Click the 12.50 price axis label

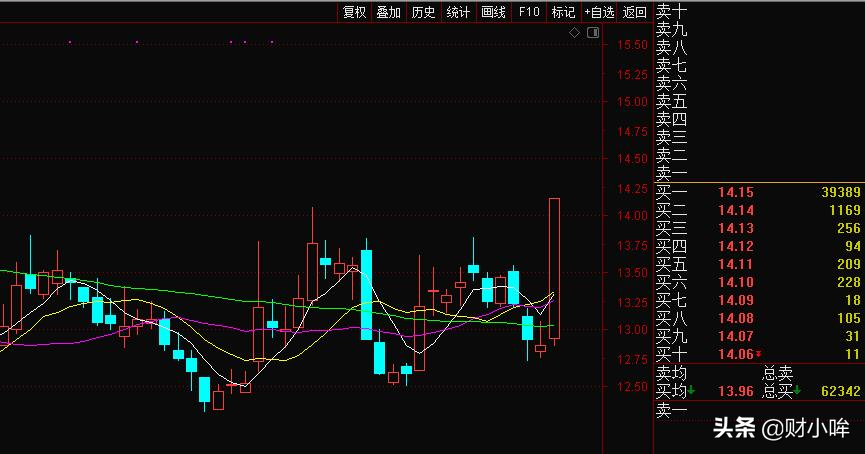[632, 387]
